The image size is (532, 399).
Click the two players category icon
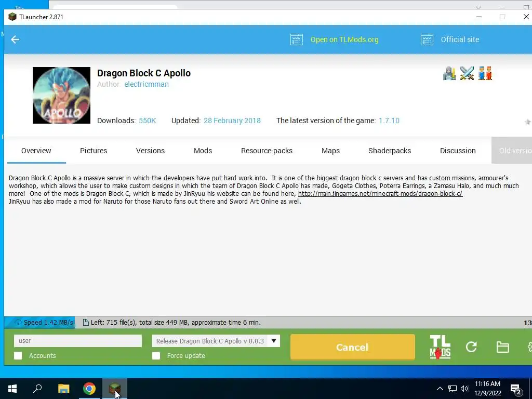coord(485,73)
